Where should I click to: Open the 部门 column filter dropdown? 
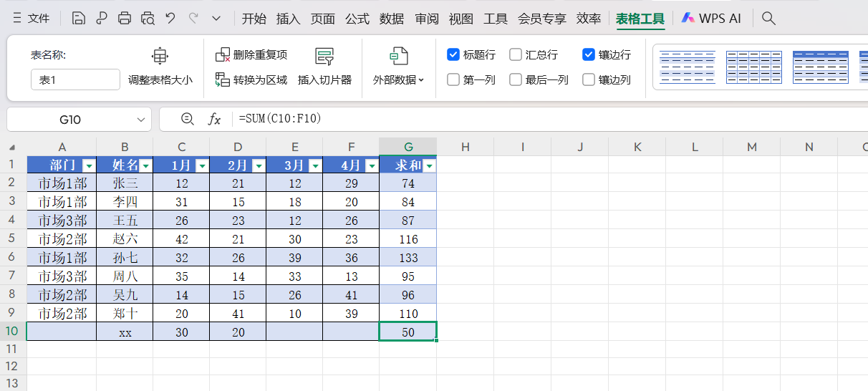tap(89, 166)
